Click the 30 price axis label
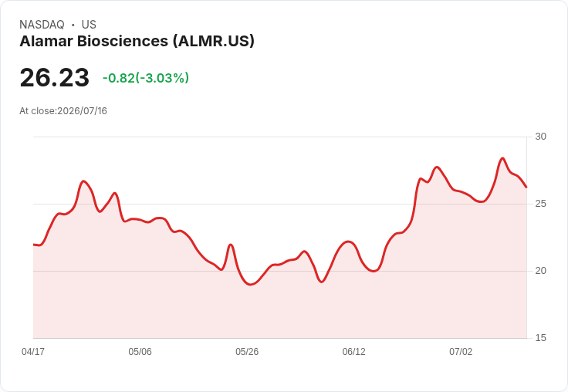The height and width of the screenshot is (392, 568). click(x=540, y=137)
